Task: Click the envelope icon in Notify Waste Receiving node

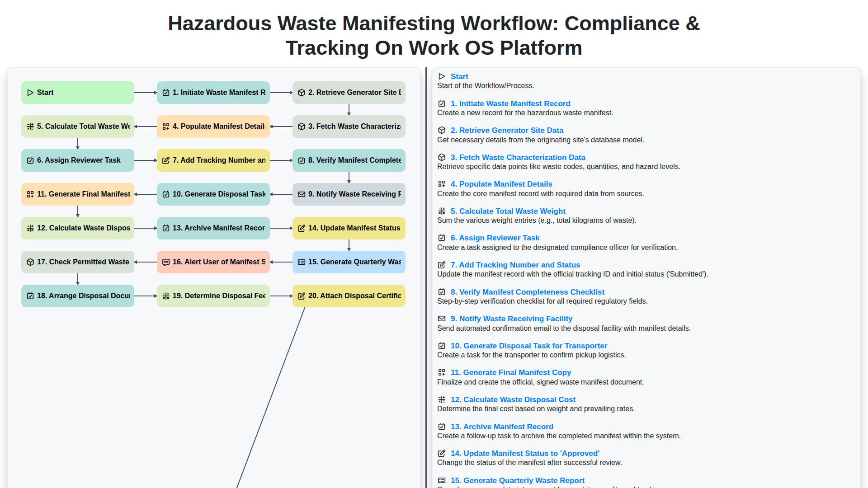Action: [302, 194]
